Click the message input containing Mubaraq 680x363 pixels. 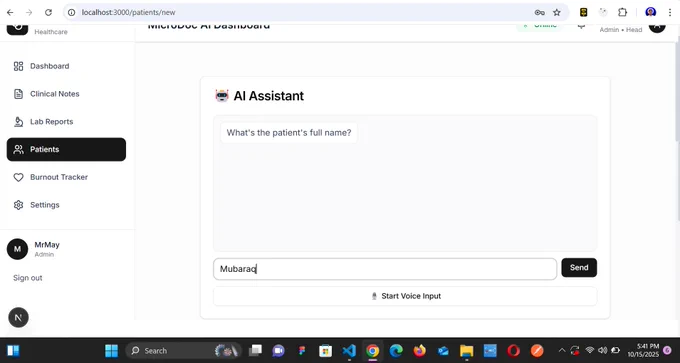[x=385, y=269]
